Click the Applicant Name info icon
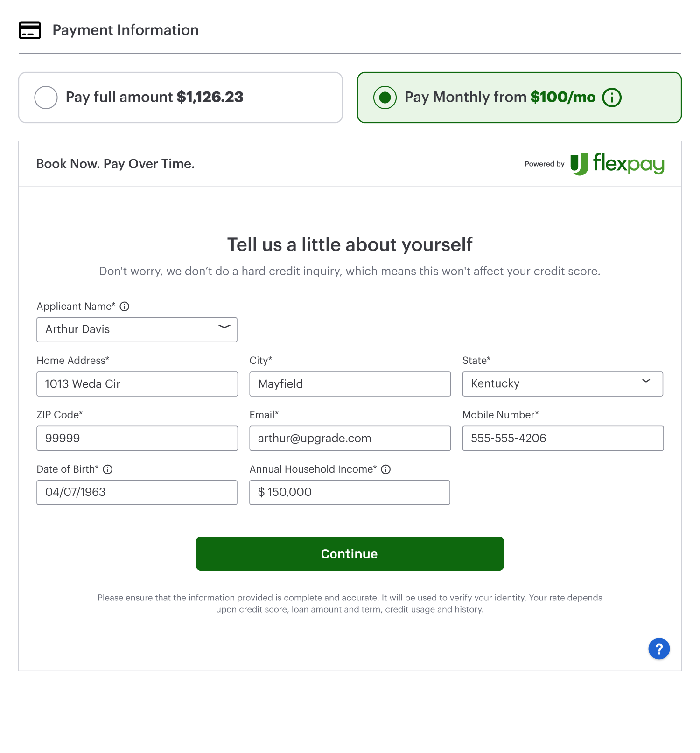This screenshot has width=700, height=753. [x=125, y=307]
